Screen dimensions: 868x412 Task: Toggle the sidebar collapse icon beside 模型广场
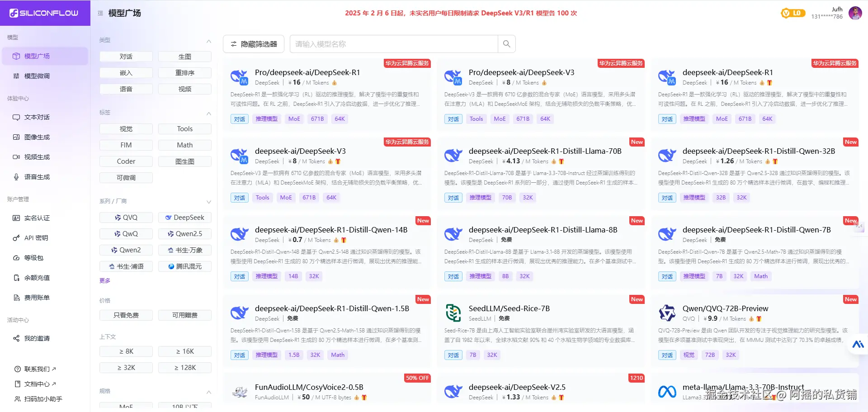pos(100,13)
